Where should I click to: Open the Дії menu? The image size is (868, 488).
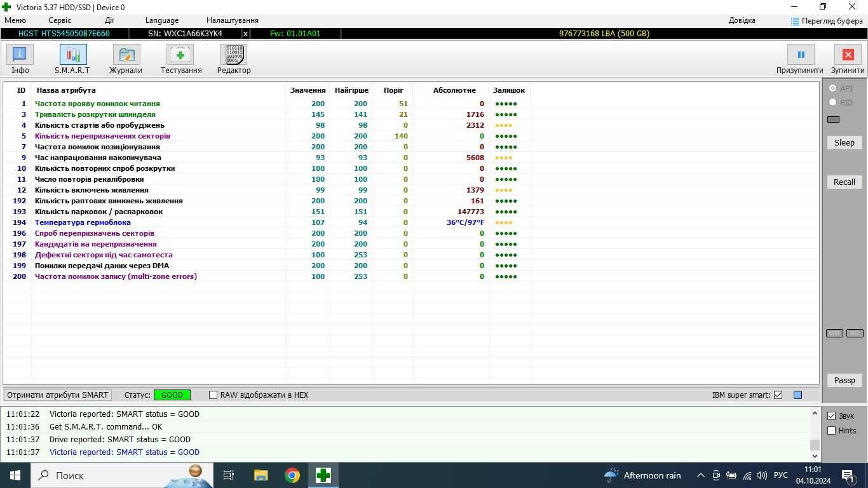click(109, 20)
